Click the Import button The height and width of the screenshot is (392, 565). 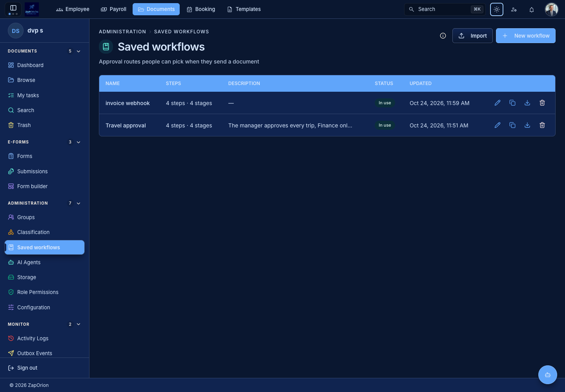(472, 36)
